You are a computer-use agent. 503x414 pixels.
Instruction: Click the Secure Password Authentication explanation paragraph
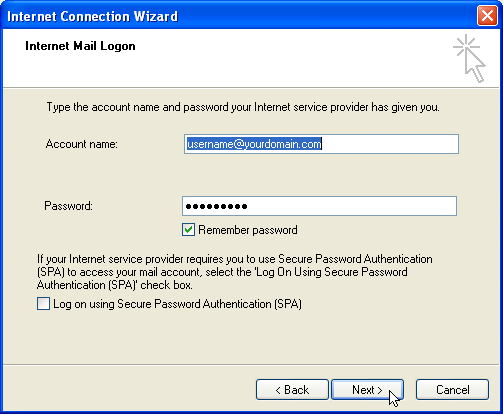235,272
